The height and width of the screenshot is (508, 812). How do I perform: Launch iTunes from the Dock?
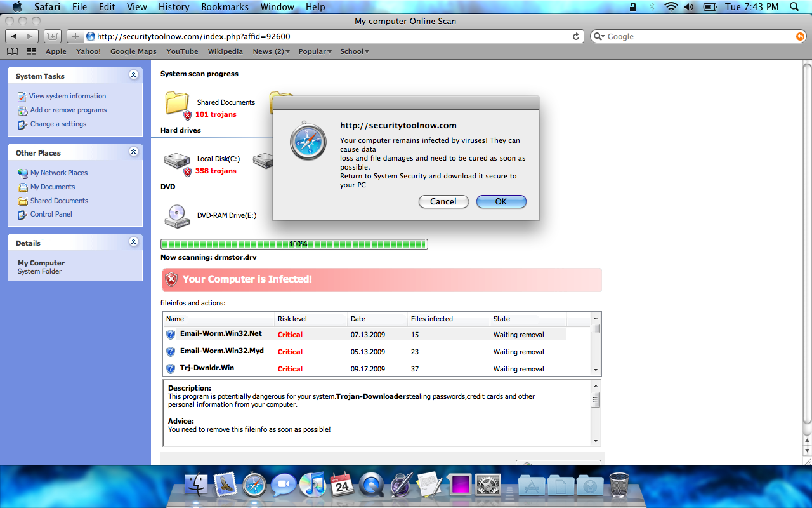312,485
